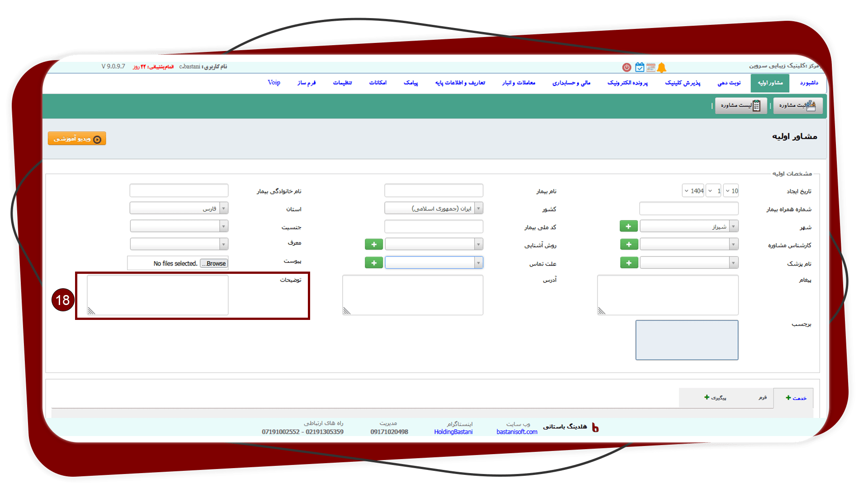The image size is (868, 488).
Task: Click the کد ملی بیمار input field
Action: pos(434,226)
